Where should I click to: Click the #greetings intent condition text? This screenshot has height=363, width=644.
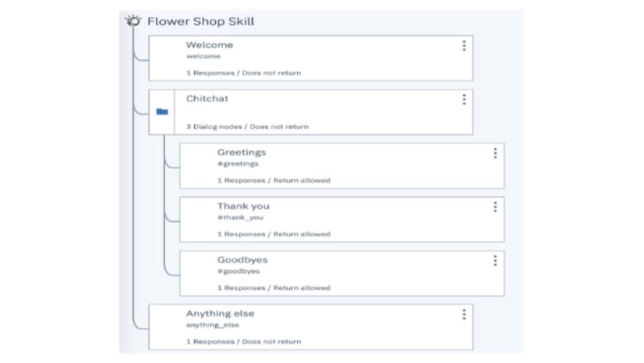pos(237,164)
